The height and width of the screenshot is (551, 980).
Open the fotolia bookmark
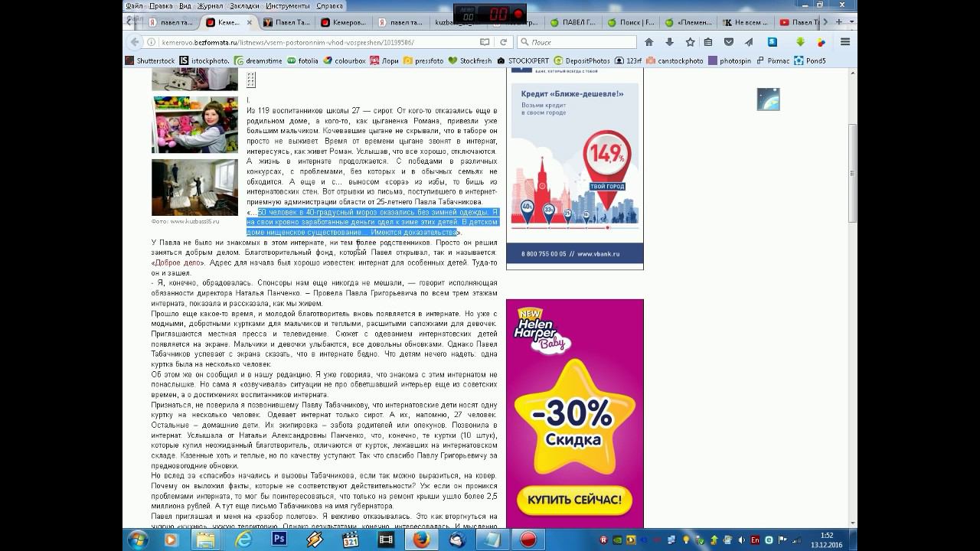click(x=303, y=60)
